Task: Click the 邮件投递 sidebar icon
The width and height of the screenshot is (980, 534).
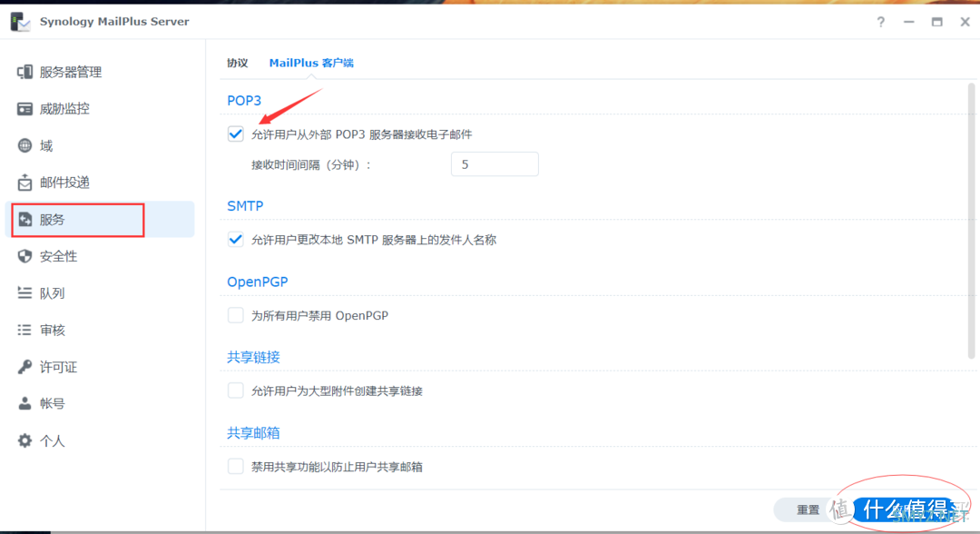Action: 25,183
